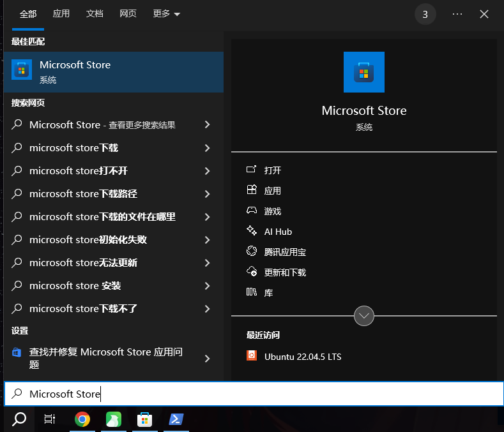This screenshot has width=504, height=432.
Task: Click the search icon in the taskbar
Action: [x=19, y=419]
